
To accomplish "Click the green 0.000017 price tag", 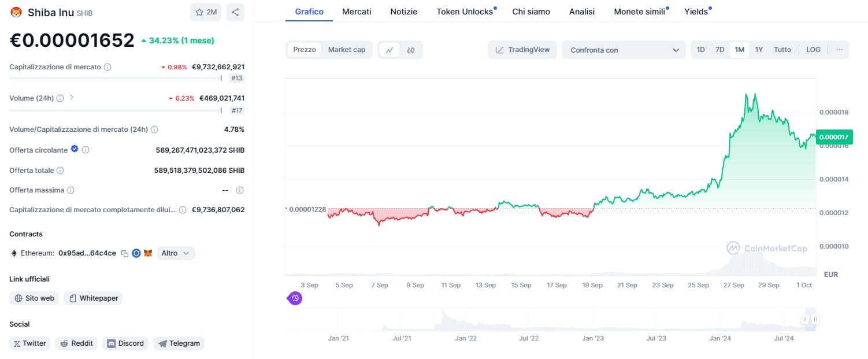I will [834, 137].
